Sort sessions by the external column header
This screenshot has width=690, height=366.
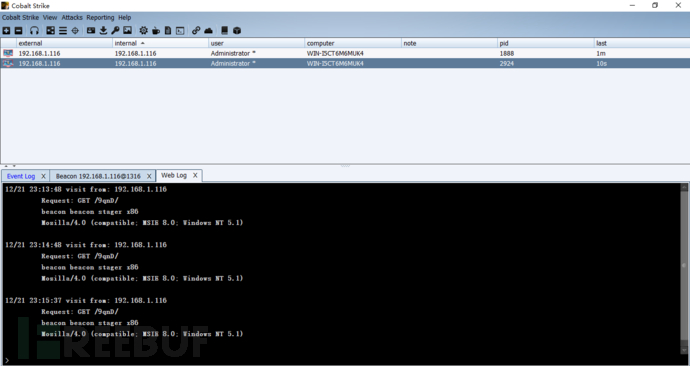64,43
